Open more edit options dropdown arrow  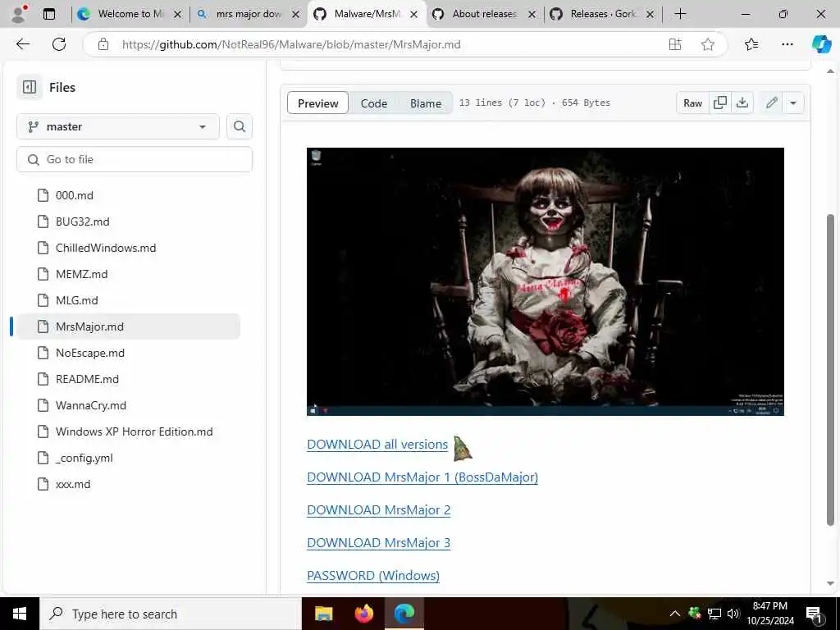(793, 103)
